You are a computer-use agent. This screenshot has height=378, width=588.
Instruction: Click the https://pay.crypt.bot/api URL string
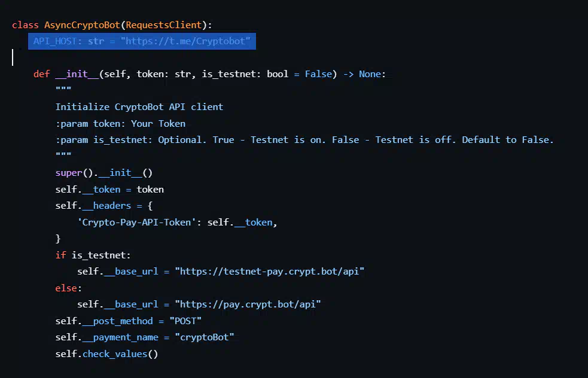coord(248,304)
